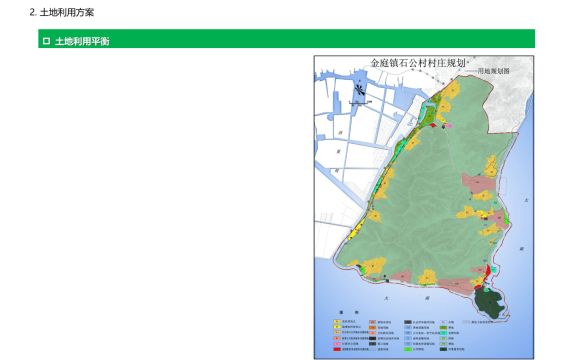The height and width of the screenshot is (360, 570).
Task: Click the red legend swatch
Action: (x=337, y=349)
